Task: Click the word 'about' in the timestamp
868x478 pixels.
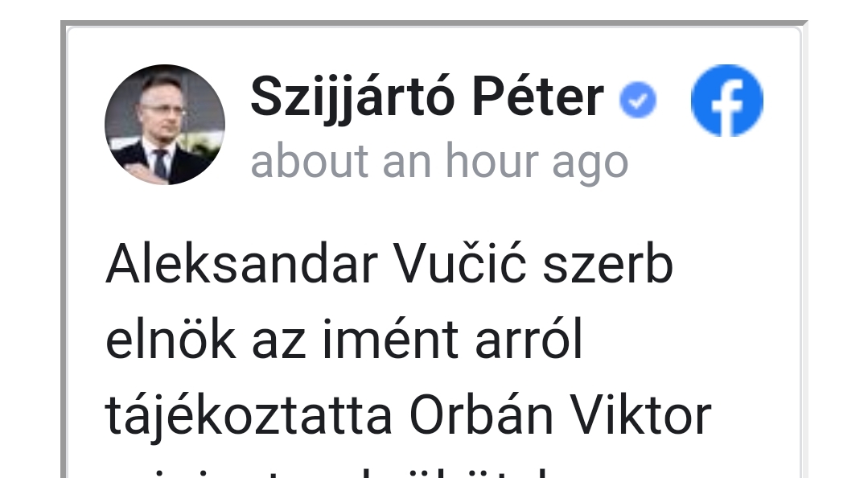Action: click(x=310, y=160)
